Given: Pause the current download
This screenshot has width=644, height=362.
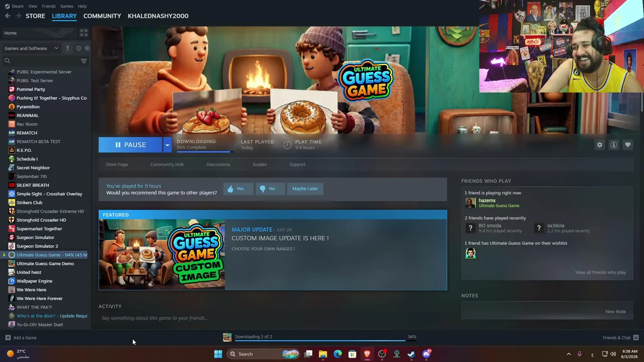Looking at the screenshot, I should point(130,145).
